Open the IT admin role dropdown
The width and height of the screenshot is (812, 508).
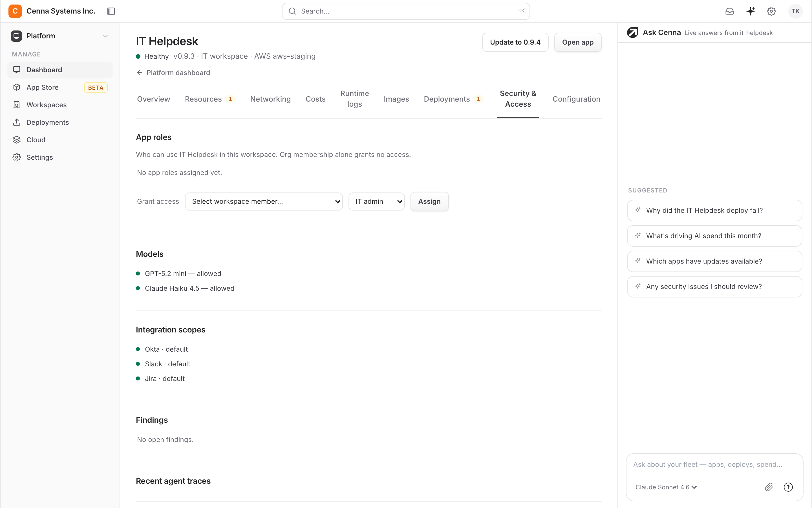(x=376, y=201)
